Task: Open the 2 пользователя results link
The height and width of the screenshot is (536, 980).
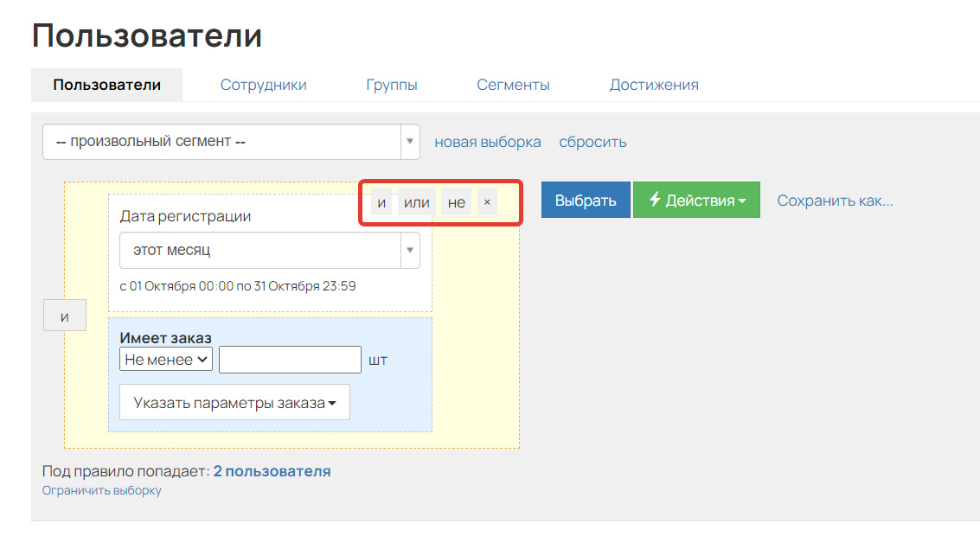Action: pyautogui.click(x=272, y=471)
